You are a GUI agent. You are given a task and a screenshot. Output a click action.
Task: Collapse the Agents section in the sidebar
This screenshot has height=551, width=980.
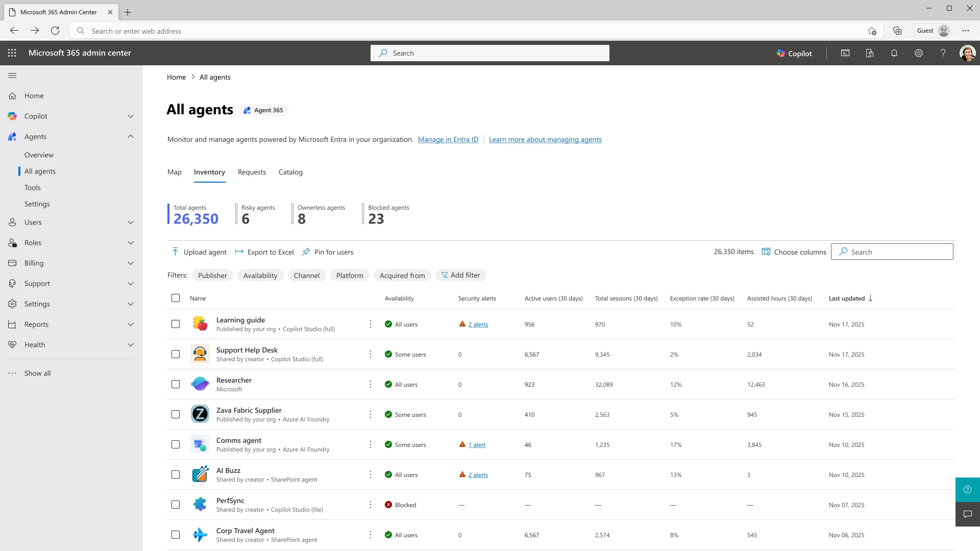pyautogui.click(x=131, y=136)
